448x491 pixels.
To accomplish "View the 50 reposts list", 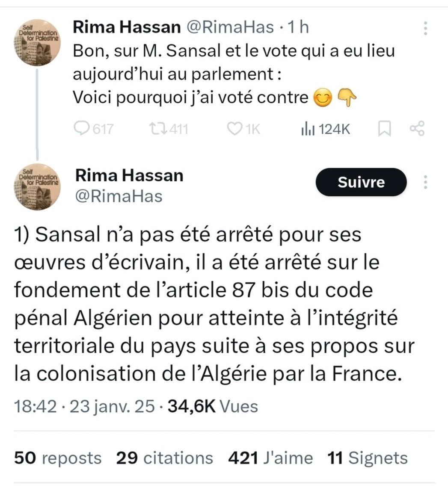I will (x=58, y=458).
